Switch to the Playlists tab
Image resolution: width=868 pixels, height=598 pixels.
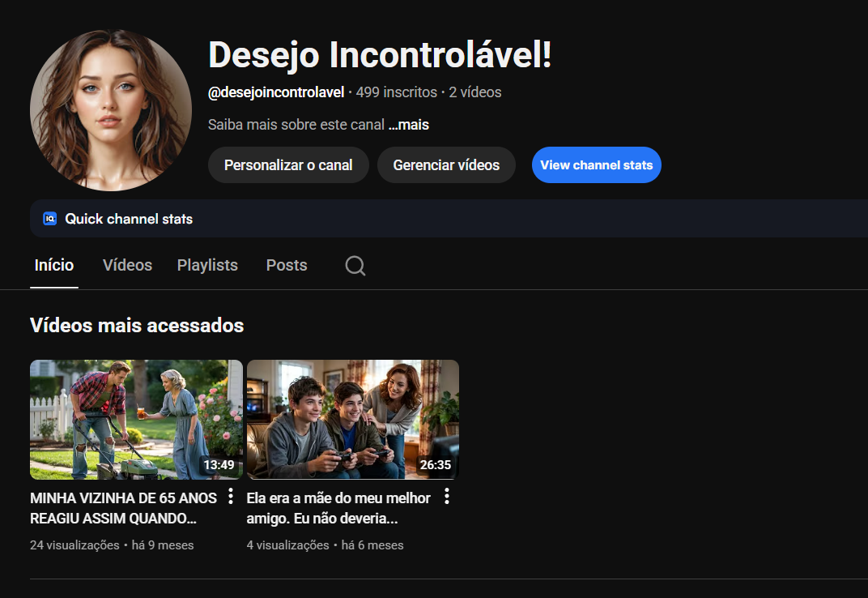tap(207, 266)
